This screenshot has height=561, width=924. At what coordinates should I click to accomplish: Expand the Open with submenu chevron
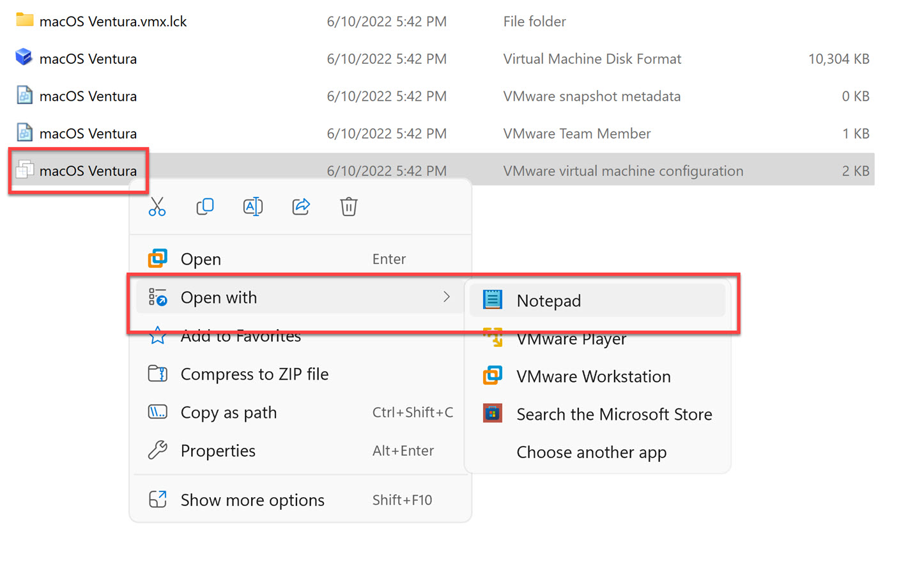pos(446,297)
